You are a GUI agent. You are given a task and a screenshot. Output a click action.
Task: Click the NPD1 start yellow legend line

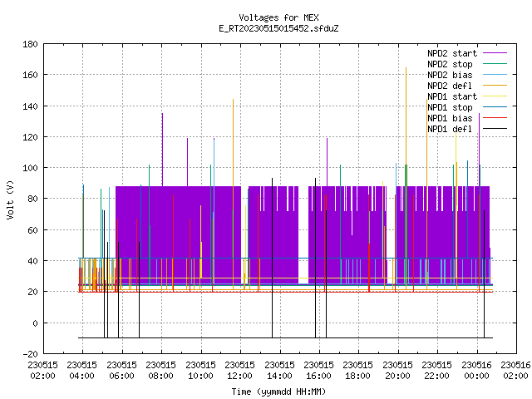point(495,96)
